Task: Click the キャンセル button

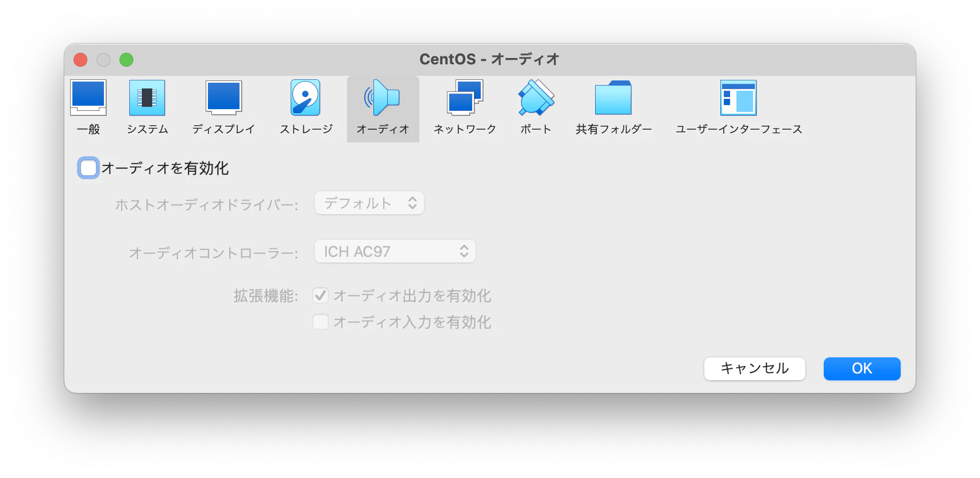Action: tap(755, 368)
